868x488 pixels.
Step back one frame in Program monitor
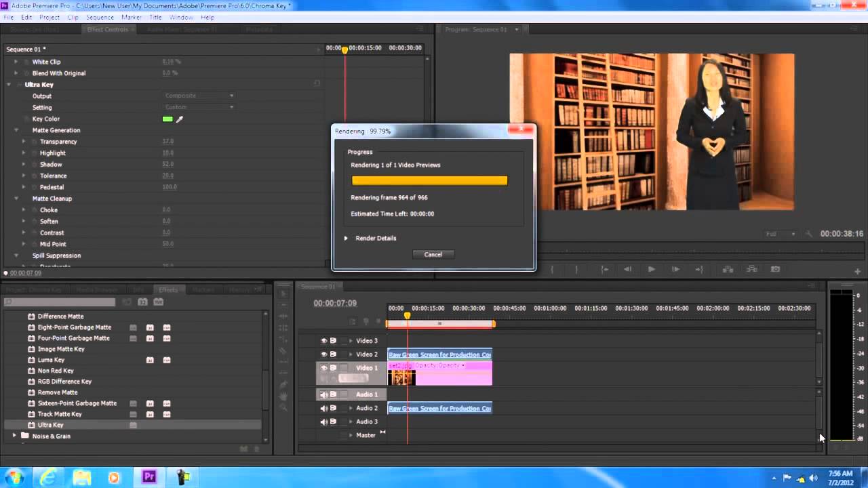tap(628, 269)
